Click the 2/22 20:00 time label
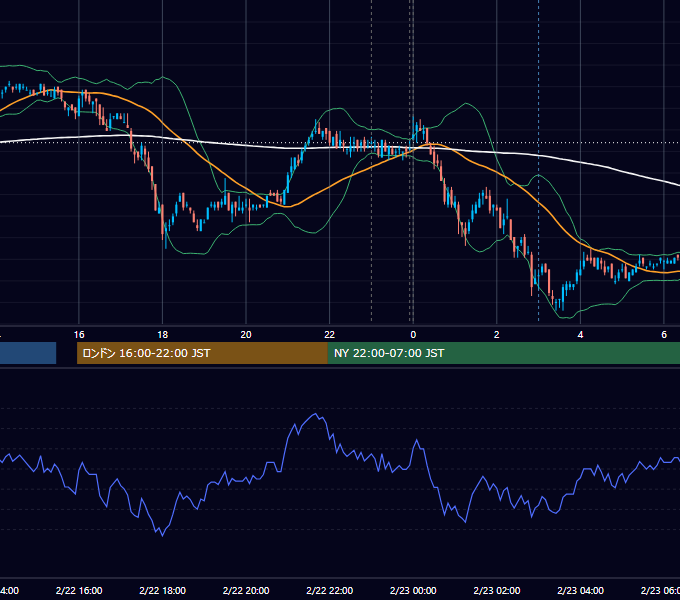The width and height of the screenshot is (680, 600). 246,590
